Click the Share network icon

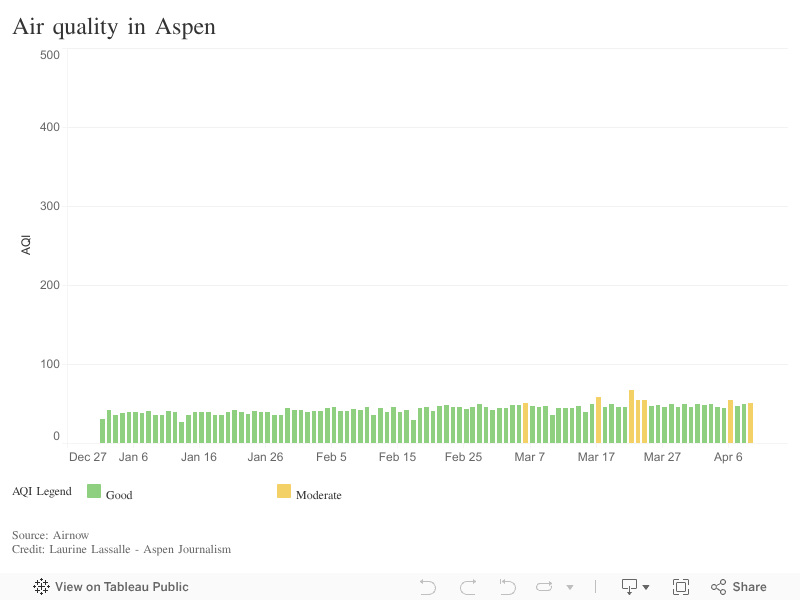(x=718, y=587)
